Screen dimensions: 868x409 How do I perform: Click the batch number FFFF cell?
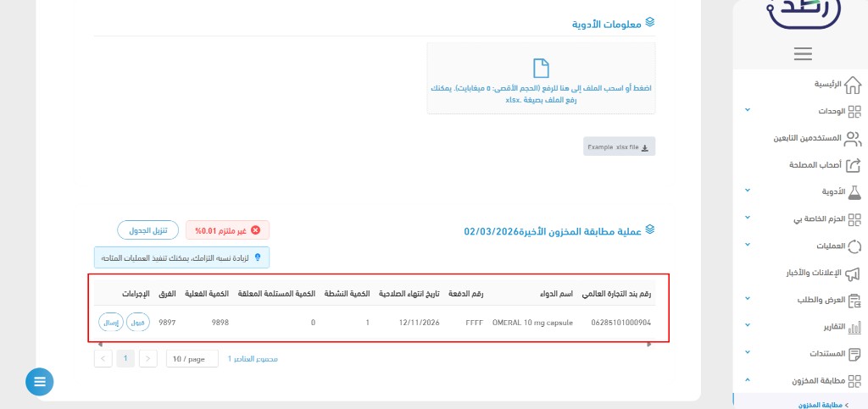pos(475,323)
